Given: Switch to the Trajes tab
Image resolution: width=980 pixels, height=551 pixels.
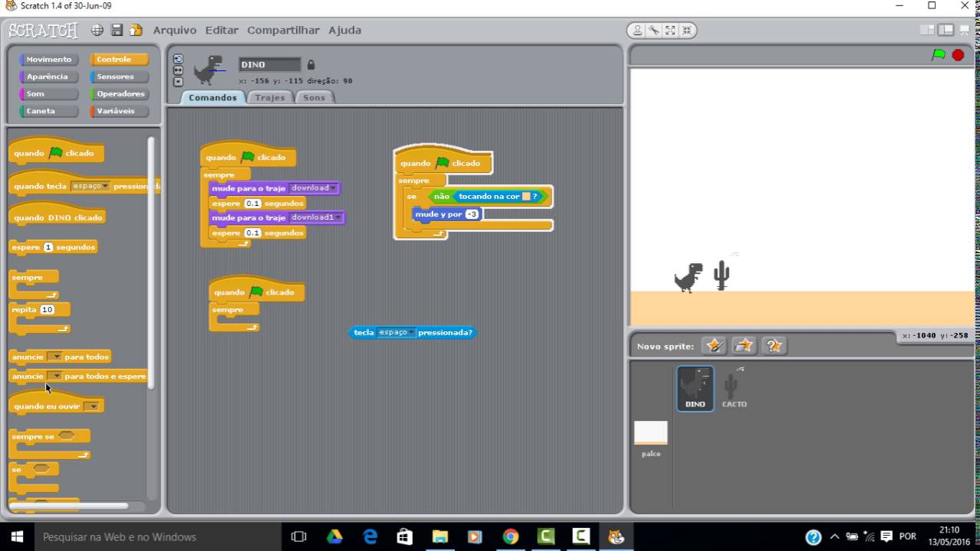Looking at the screenshot, I should point(269,97).
